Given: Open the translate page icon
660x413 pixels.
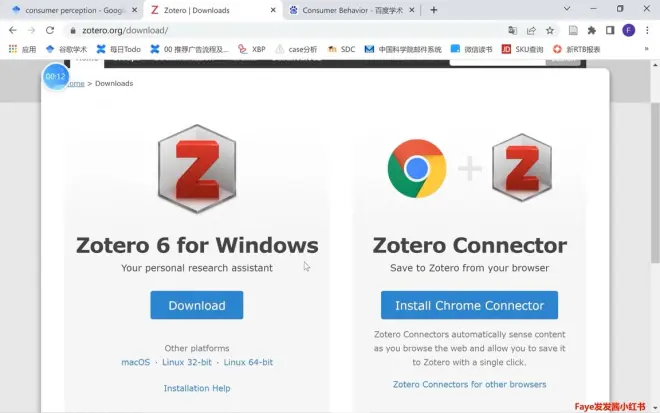Looking at the screenshot, I should pyautogui.click(x=512, y=30).
